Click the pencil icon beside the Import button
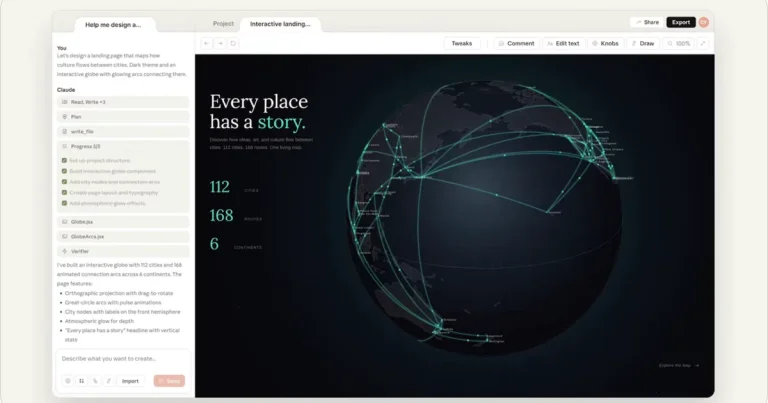 pos(109,381)
